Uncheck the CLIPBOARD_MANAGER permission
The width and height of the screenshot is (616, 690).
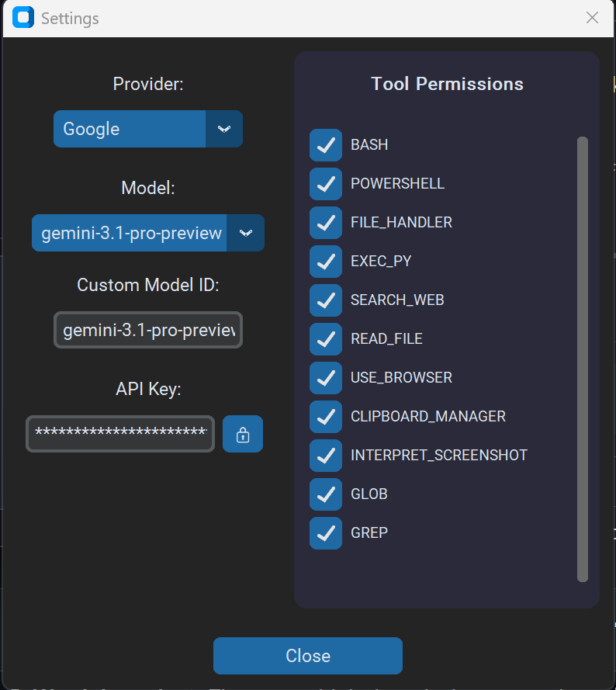click(x=325, y=417)
